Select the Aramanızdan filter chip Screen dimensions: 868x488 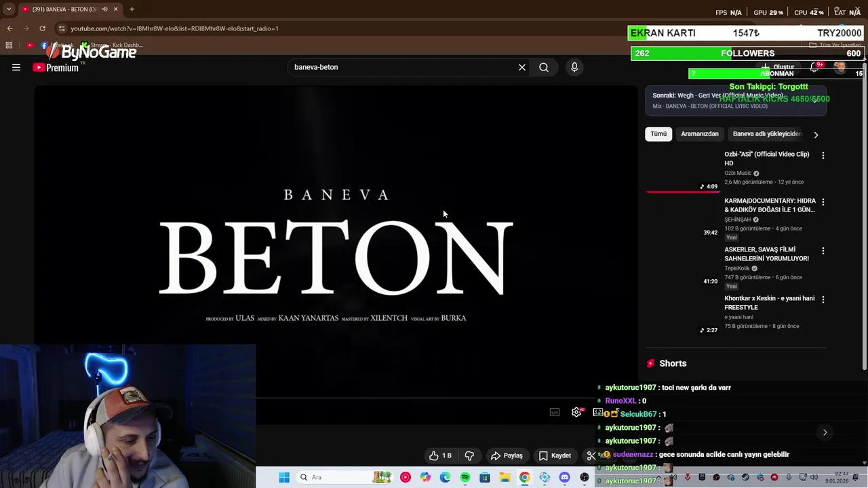point(699,134)
